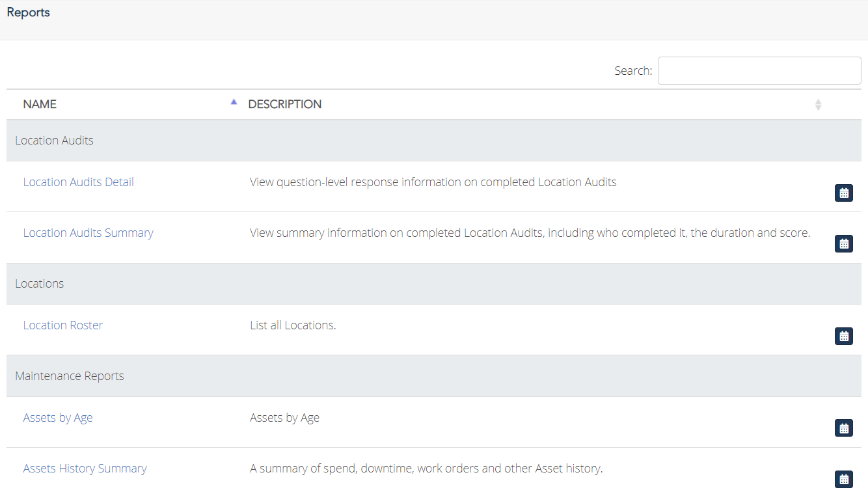Open the Location Audits Summary report
The image size is (868, 492).
[x=88, y=233]
